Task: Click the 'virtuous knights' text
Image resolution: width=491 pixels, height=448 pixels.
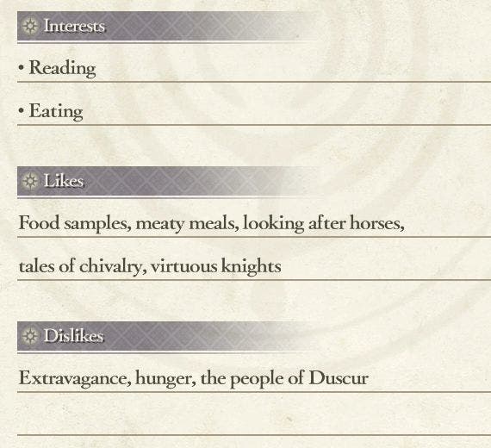Action: (x=215, y=266)
